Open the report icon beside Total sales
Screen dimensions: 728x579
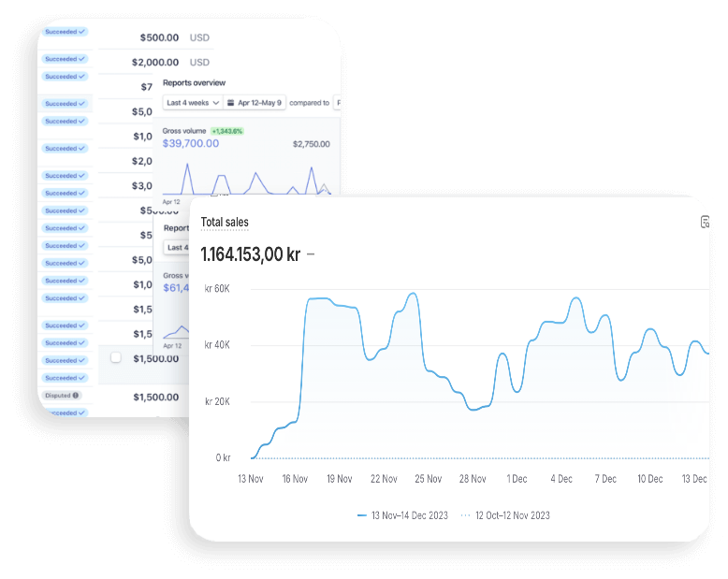(x=705, y=223)
